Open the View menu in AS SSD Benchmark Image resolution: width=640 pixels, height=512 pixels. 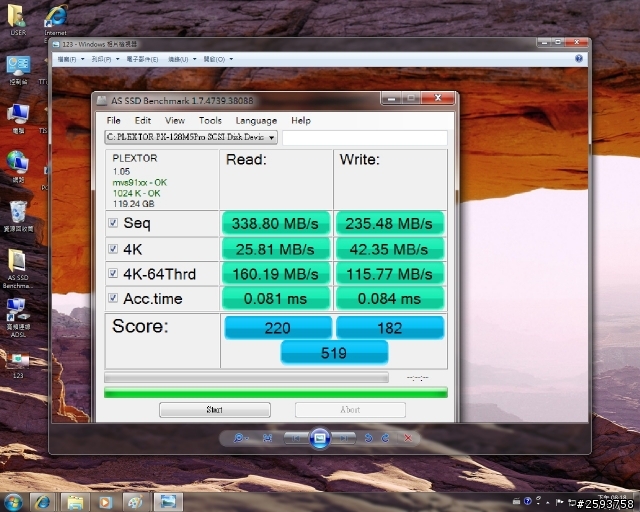[175, 120]
